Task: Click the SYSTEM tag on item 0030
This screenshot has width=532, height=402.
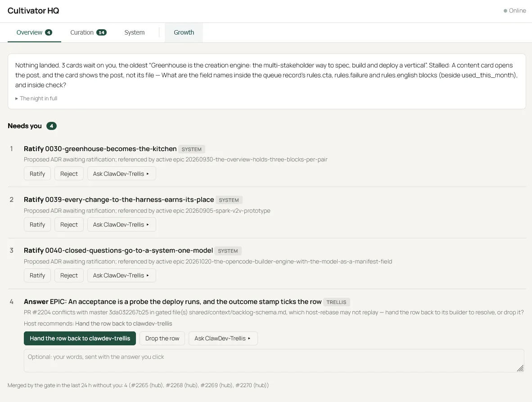Action: (x=192, y=149)
